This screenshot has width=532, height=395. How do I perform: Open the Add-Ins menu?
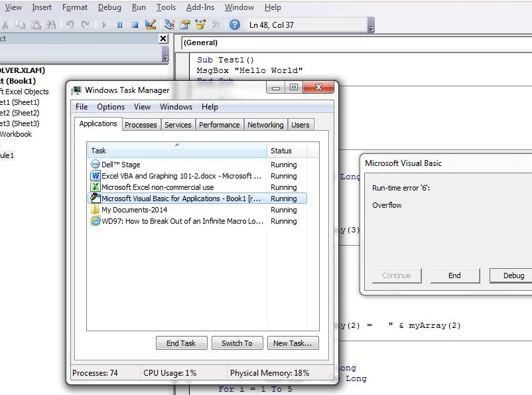(x=200, y=7)
